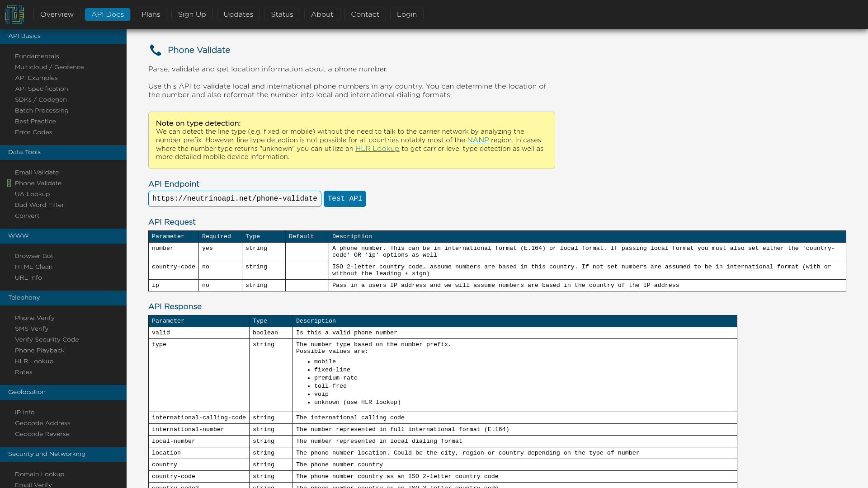The width and height of the screenshot is (868, 488).
Task: Open the Overview nav tab
Action: pyautogui.click(x=57, y=14)
